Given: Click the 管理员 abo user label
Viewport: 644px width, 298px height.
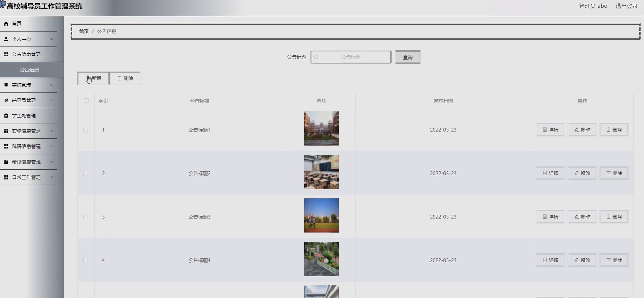Looking at the screenshot, I should pos(593,6).
